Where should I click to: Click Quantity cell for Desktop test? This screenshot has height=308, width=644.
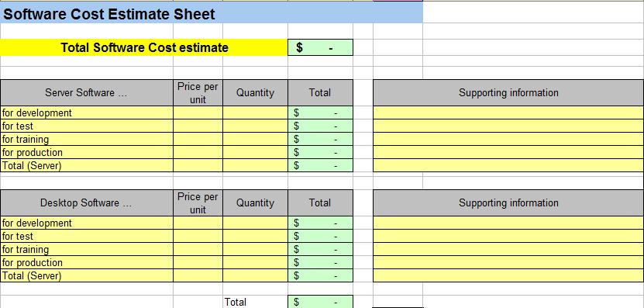tap(255, 236)
